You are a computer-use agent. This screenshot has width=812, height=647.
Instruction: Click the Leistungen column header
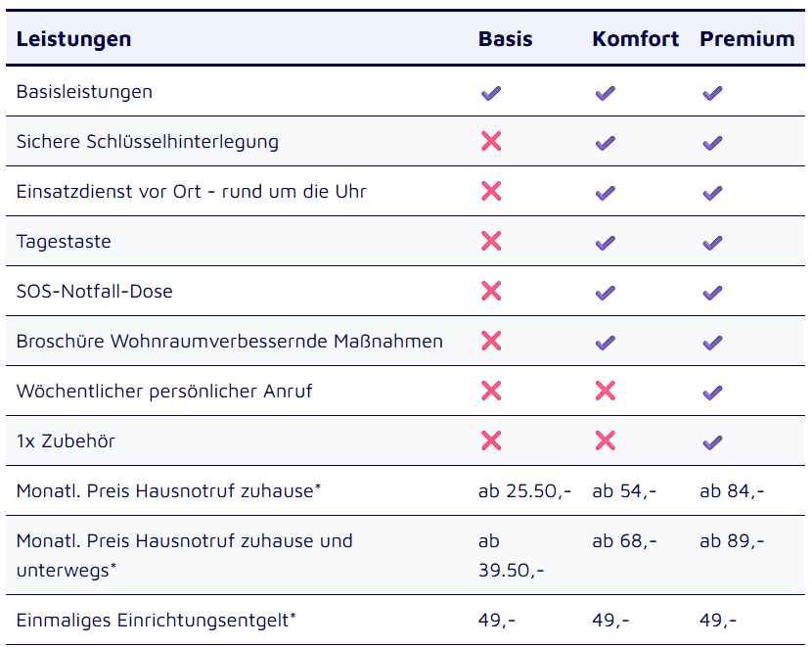[74, 39]
